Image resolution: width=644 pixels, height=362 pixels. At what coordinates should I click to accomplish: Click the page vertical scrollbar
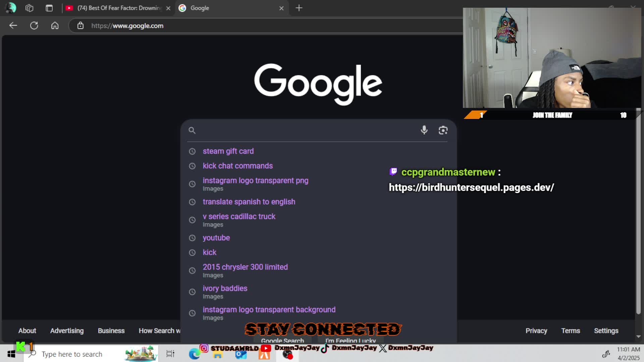pyautogui.click(x=638, y=211)
